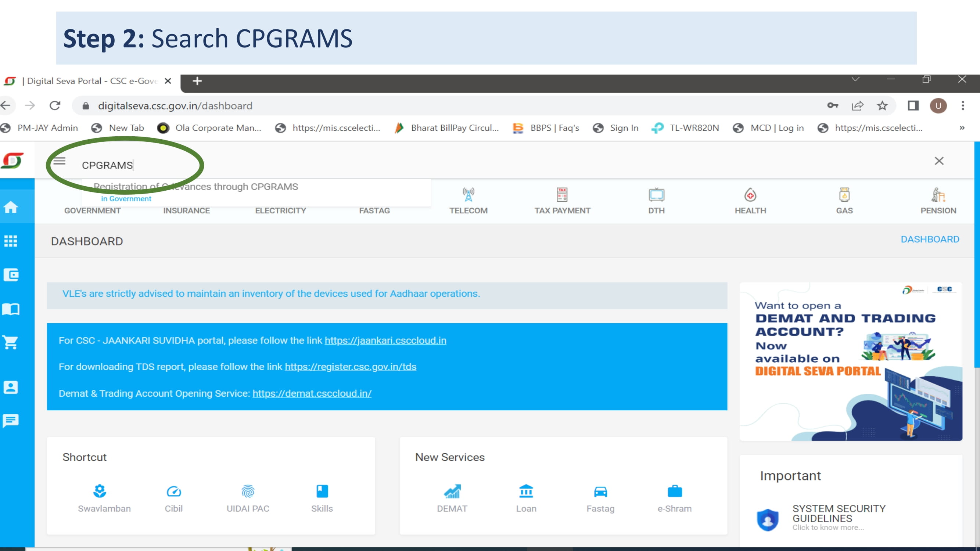Expand the tab search dropdown arrow
The image size is (980, 551).
855,79
